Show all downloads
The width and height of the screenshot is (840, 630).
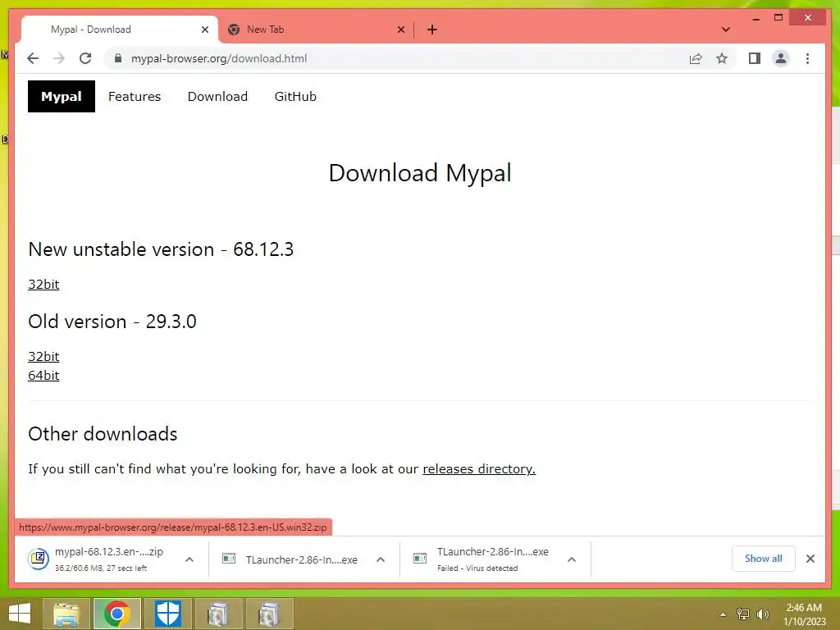764,559
